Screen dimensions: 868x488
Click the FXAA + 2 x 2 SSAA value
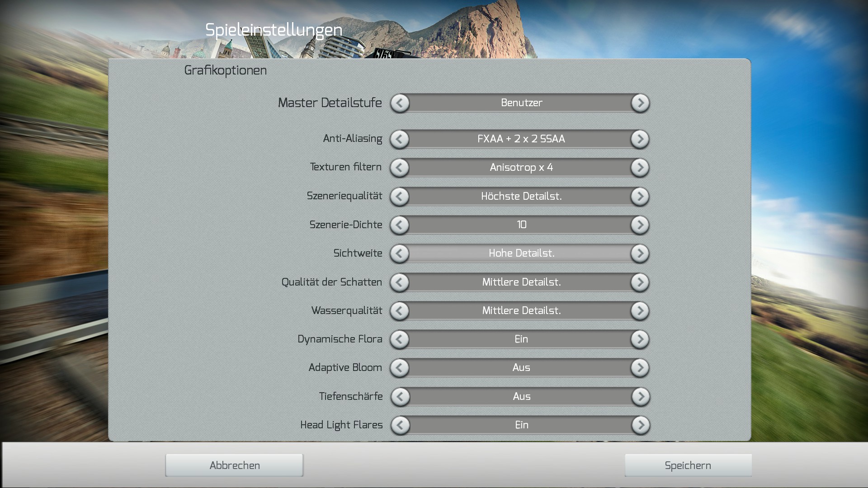point(521,139)
